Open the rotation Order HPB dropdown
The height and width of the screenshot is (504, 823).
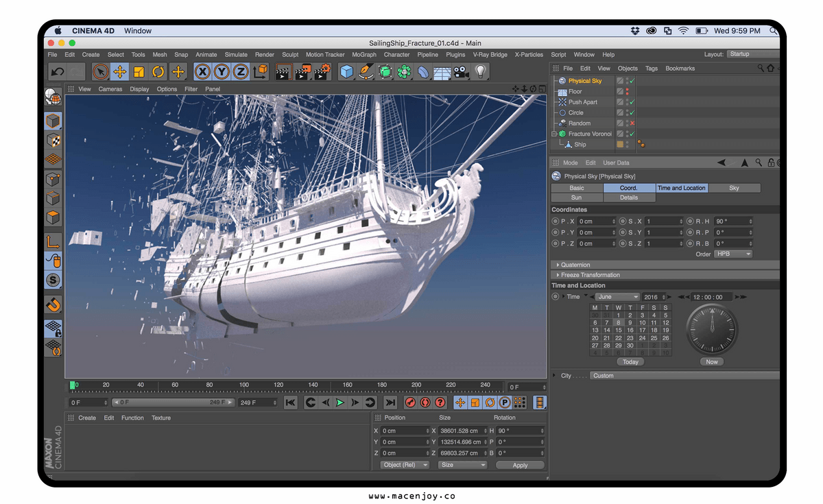733,254
